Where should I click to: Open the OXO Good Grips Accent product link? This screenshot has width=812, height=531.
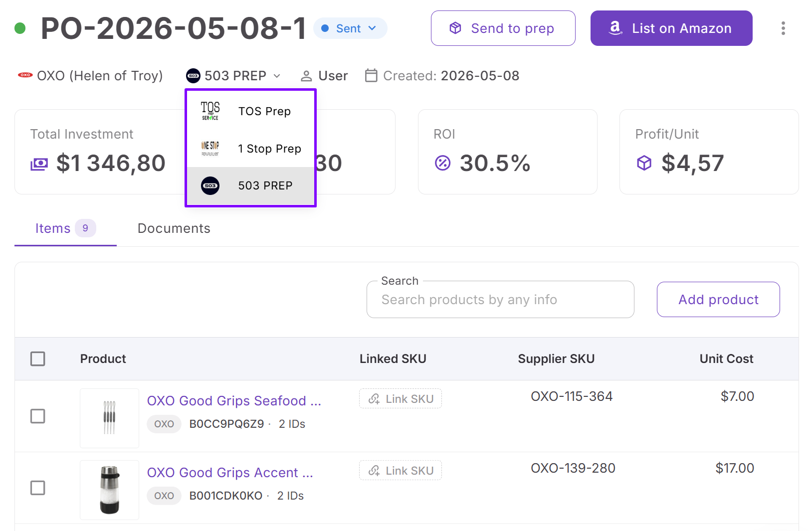(230, 473)
